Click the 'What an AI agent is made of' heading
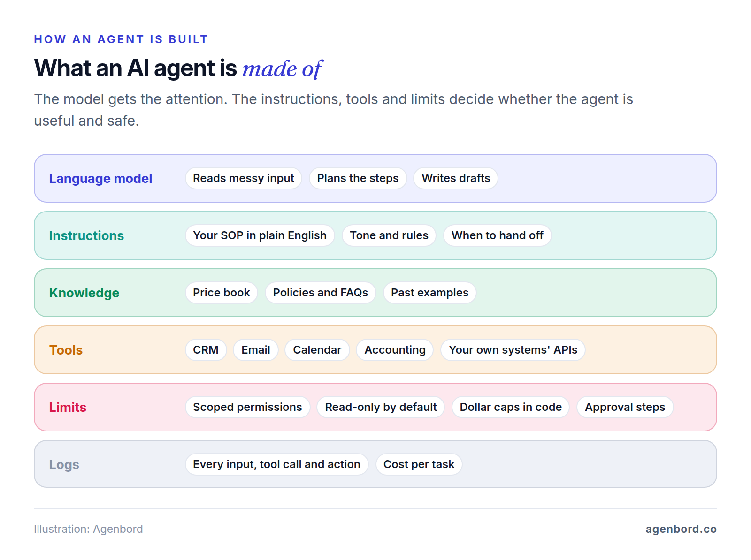This screenshot has width=751, height=560. pyautogui.click(x=178, y=68)
